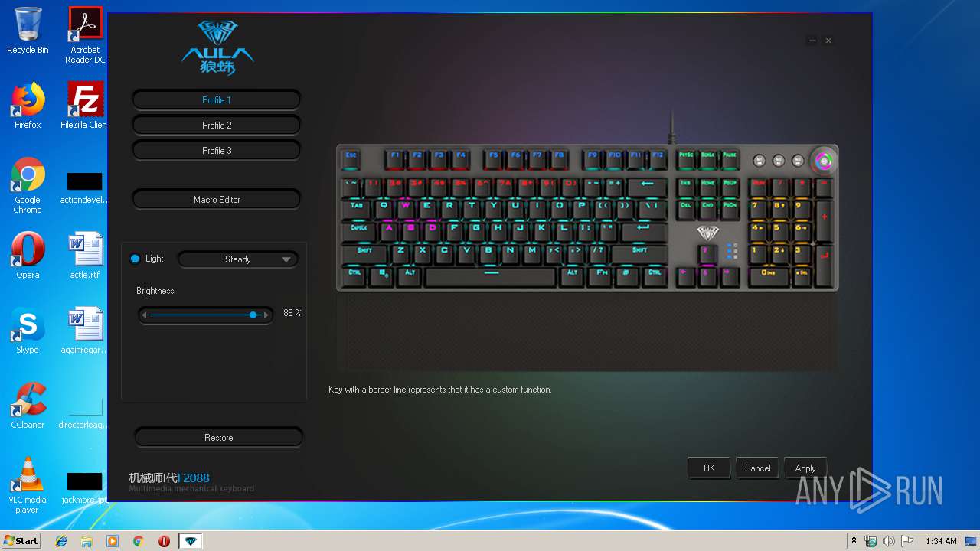Select the F12 key on keyboard image
Screen dimensions: 980x551
(x=658, y=158)
